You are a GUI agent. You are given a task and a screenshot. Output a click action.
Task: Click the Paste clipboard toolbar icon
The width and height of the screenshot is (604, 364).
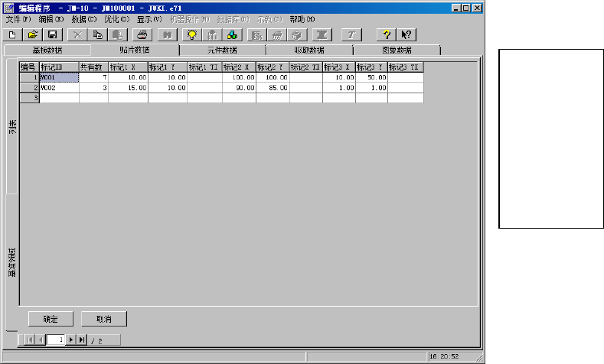[117, 35]
